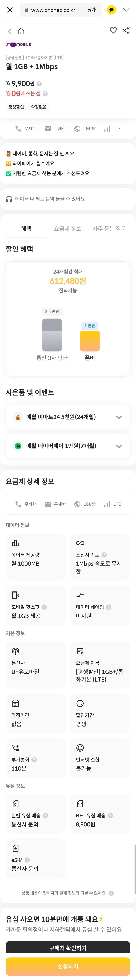Open the U+유모바일 carrier link
136x980 pixels.
tap(25, 672)
